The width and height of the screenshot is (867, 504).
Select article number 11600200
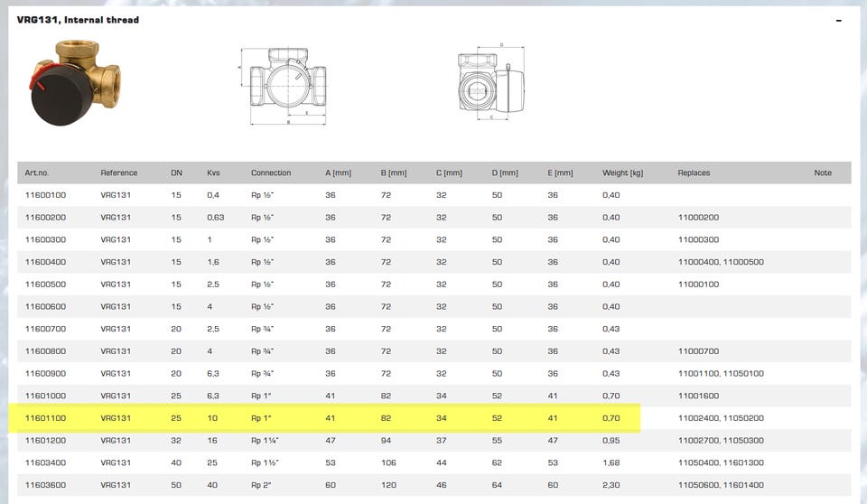[x=45, y=218]
